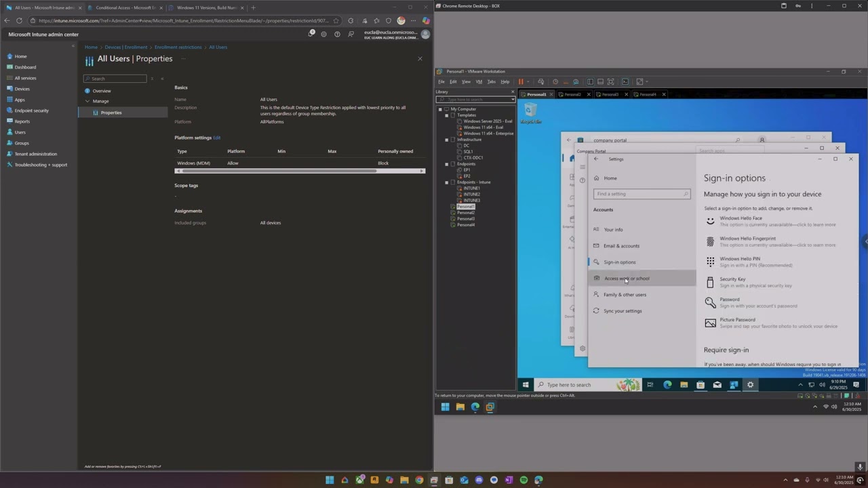Switch to Personal2 VM tab
Screen dimensions: 868x488
click(572, 94)
